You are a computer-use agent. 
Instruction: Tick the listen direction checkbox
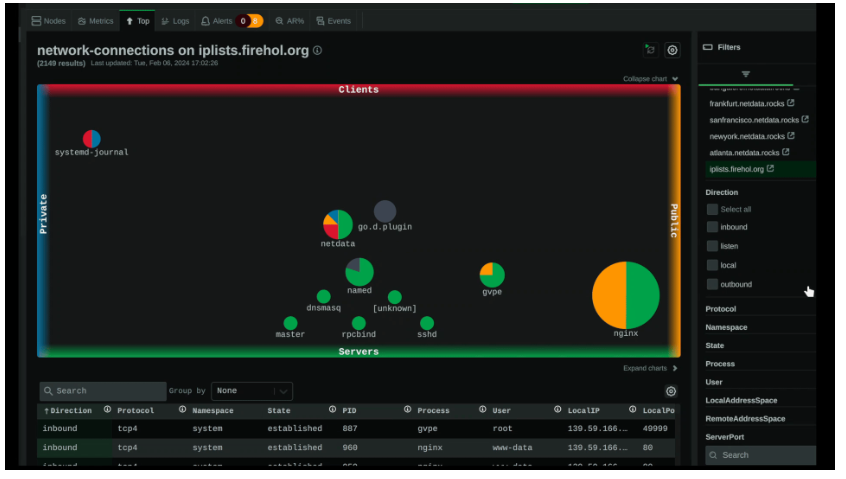[x=712, y=247]
